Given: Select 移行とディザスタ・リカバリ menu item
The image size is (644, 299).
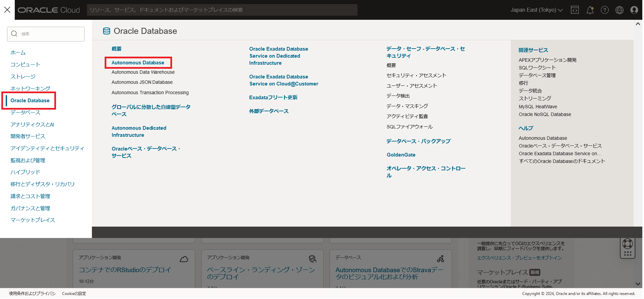Looking at the screenshot, I should tap(43, 184).
